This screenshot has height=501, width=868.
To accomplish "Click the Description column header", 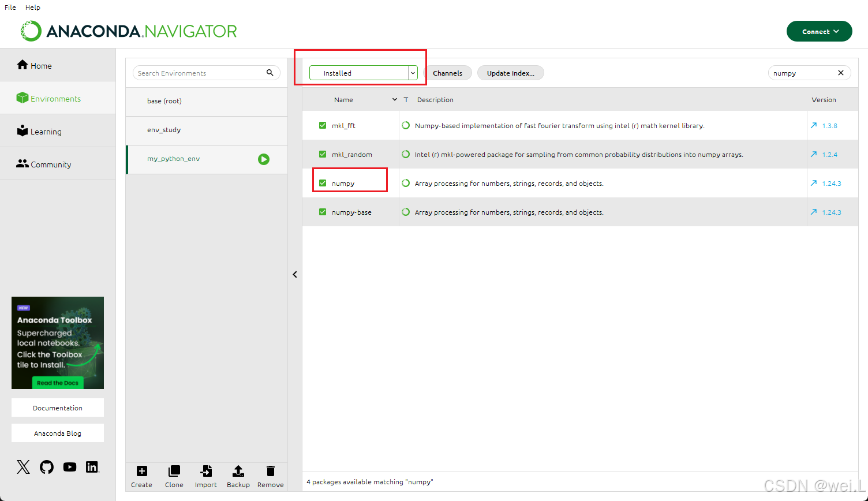I will (x=435, y=100).
